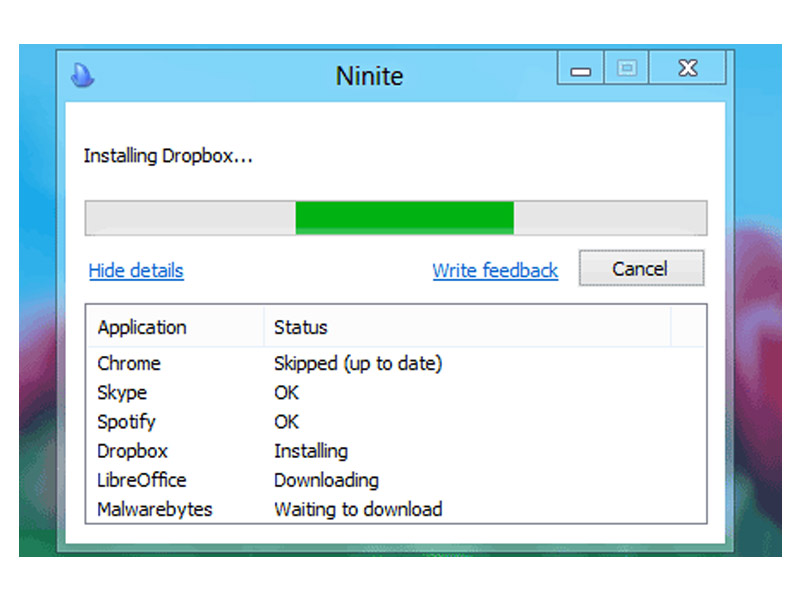Image resolution: width=800 pixels, height=600 pixels.
Task: Minimize the Ninite window
Action: click(x=581, y=67)
